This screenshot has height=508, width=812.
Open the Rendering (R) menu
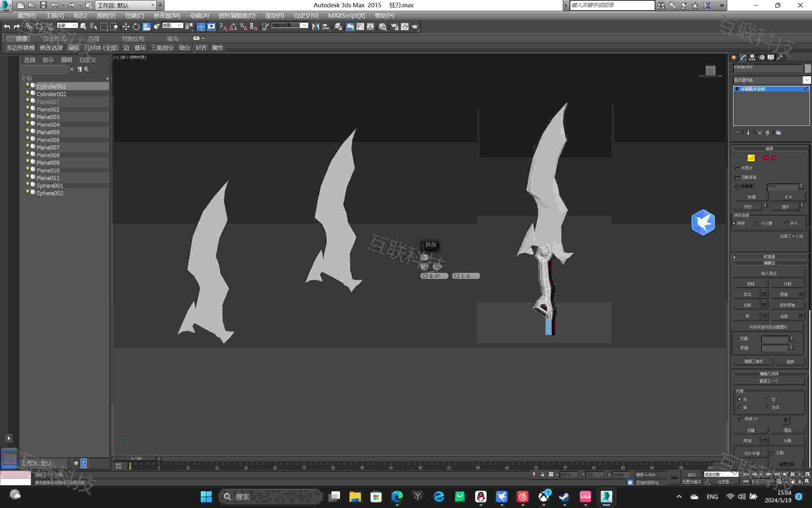tap(274, 16)
